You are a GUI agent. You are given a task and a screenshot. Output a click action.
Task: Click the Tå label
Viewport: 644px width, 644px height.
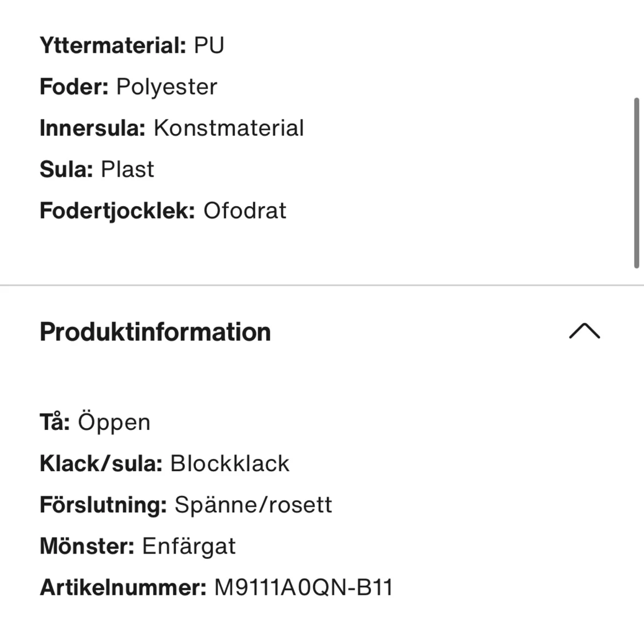click(x=55, y=422)
